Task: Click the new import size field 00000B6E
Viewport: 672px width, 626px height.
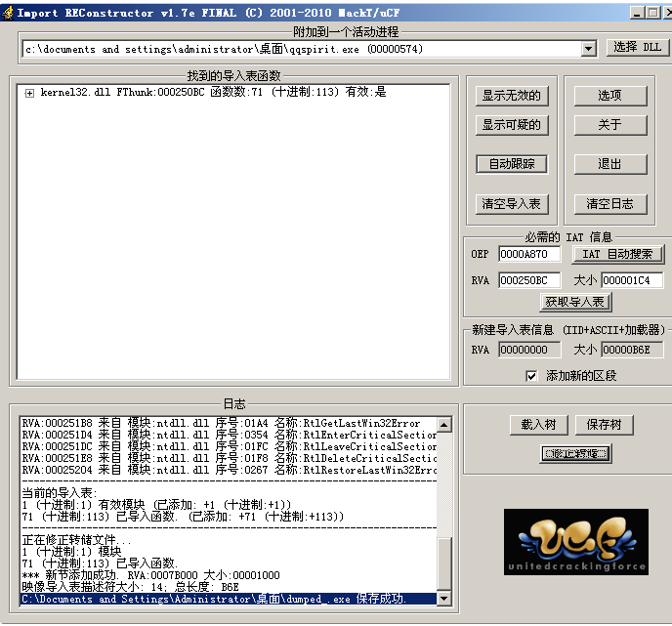Action: click(632, 350)
